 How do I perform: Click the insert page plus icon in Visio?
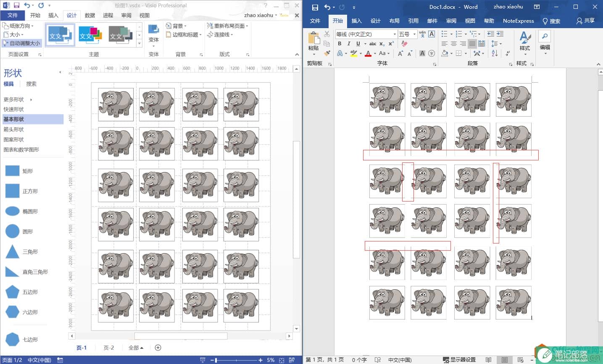[158, 348]
